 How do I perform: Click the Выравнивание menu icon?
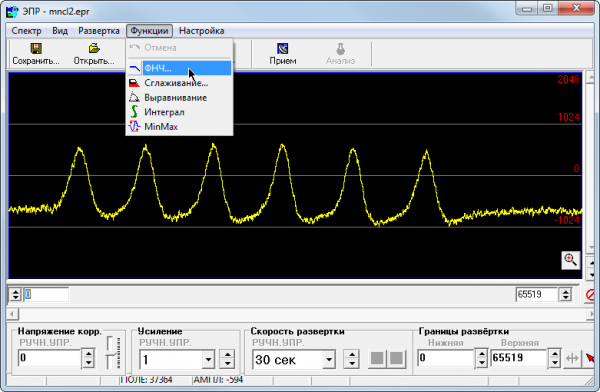pos(134,97)
